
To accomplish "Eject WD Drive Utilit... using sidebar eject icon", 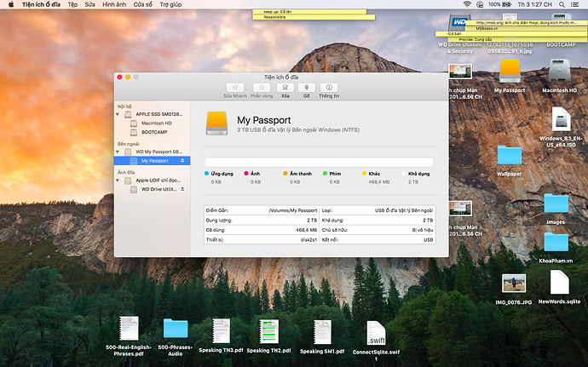I will pyautogui.click(x=182, y=189).
